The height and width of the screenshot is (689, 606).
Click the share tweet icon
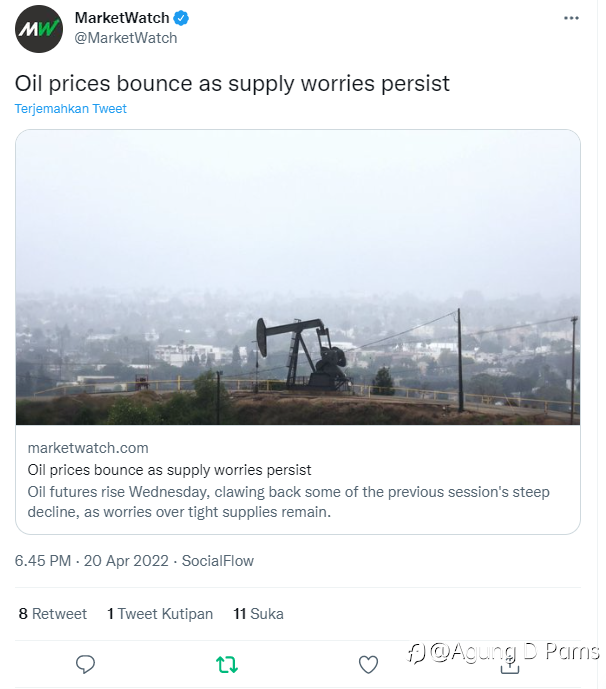coord(509,664)
